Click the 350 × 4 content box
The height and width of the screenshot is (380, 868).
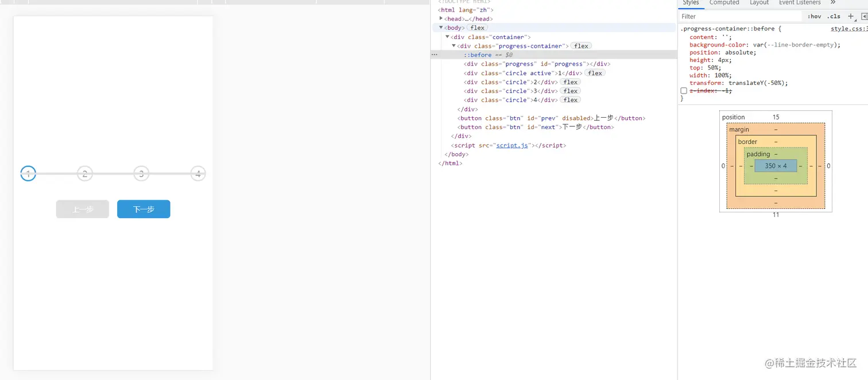point(776,166)
